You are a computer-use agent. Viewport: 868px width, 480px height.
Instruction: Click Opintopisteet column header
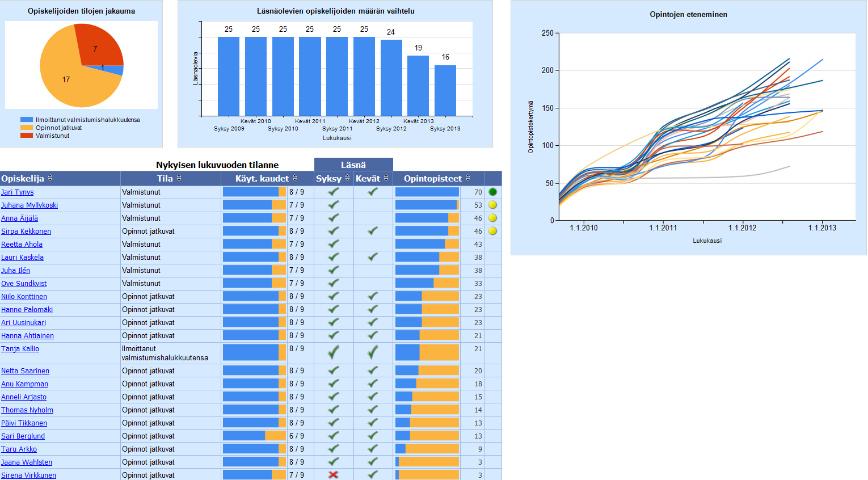(439, 178)
